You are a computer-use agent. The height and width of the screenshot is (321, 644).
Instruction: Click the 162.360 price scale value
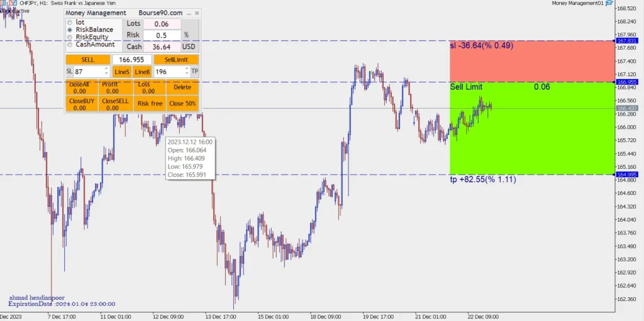[x=627, y=299]
